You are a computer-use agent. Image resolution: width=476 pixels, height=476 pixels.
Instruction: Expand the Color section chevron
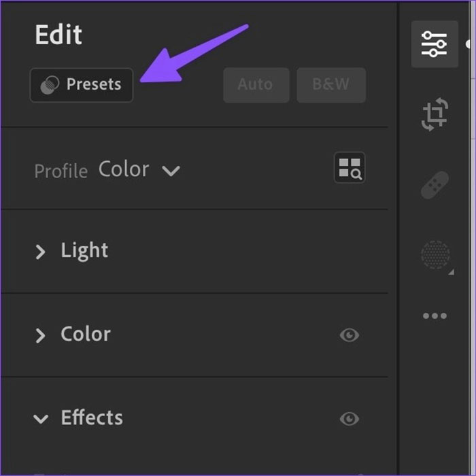click(41, 335)
